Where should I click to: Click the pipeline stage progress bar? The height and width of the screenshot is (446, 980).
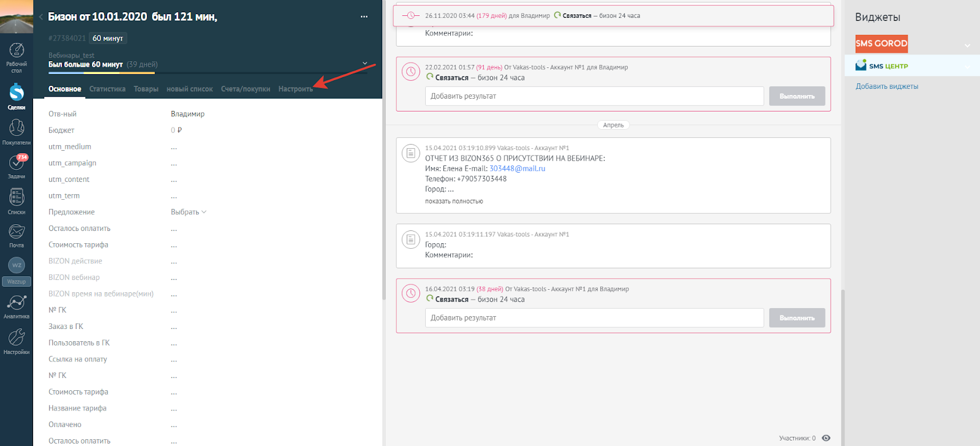pyautogui.click(x=208, y=73)
